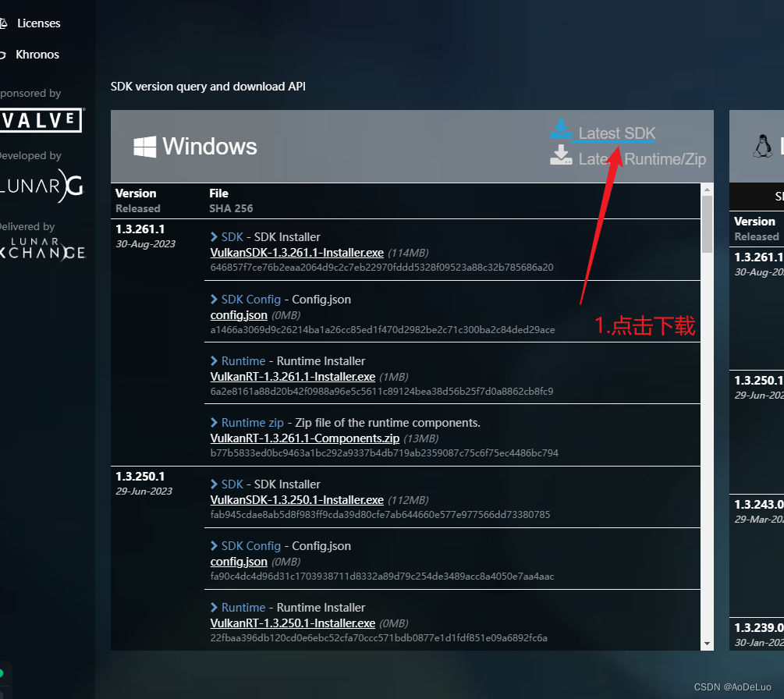Click the Lunar Xchange logo

(x=43, y=249)
